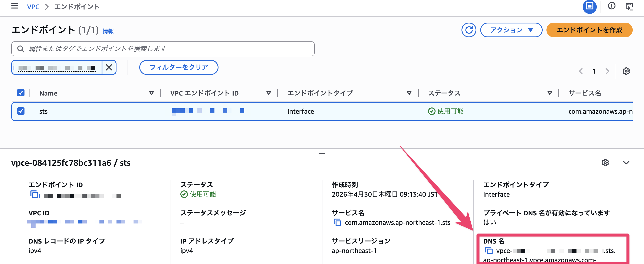
Task: Focus the endpoint search field
Action: [x=162, y=49]
